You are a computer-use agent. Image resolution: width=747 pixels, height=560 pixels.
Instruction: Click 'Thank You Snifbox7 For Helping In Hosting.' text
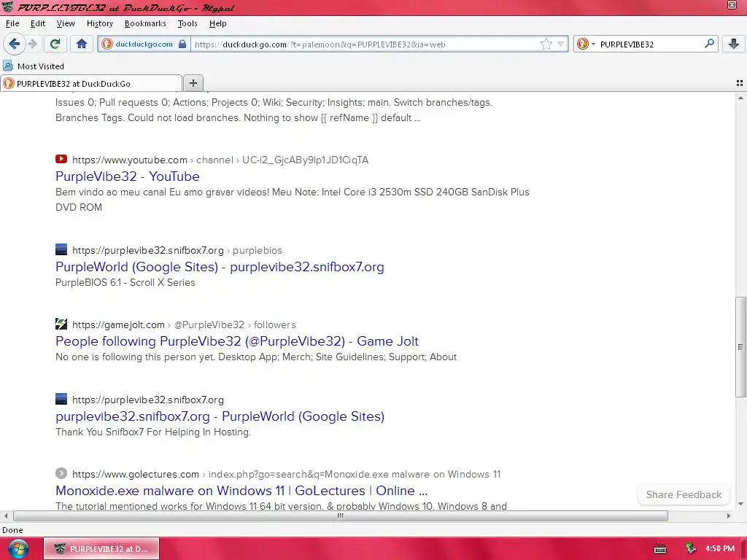(153, 432)
